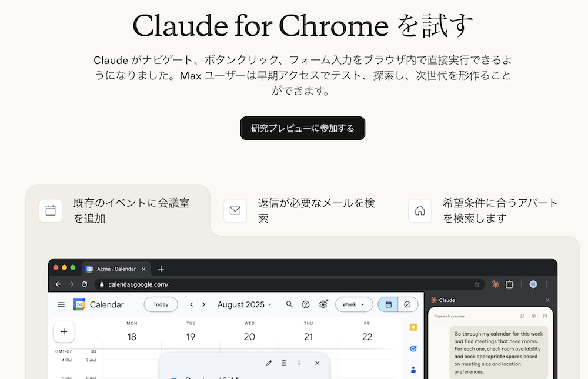588x379 pixels.
Task: Open the Week view dropdown
Action: 354,304
